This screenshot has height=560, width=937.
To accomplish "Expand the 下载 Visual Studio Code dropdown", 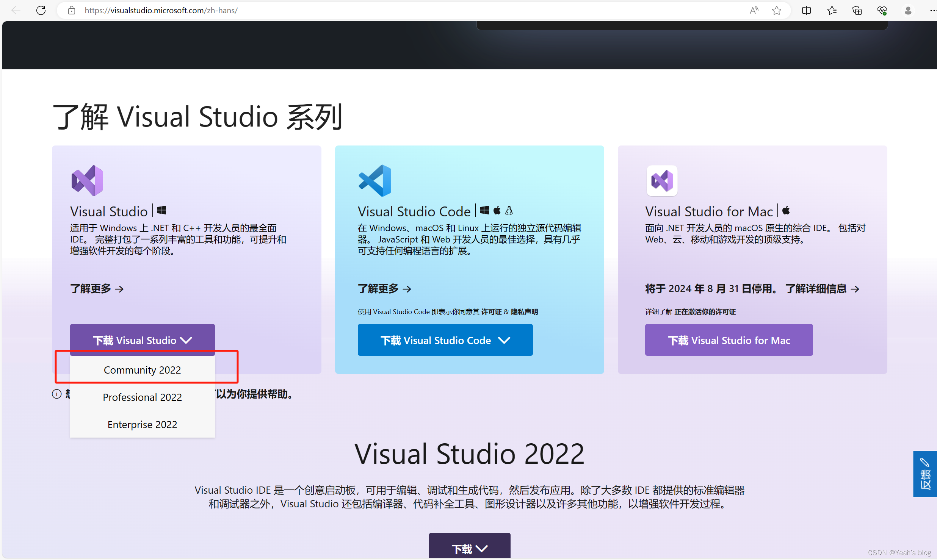I will point(445,340).
